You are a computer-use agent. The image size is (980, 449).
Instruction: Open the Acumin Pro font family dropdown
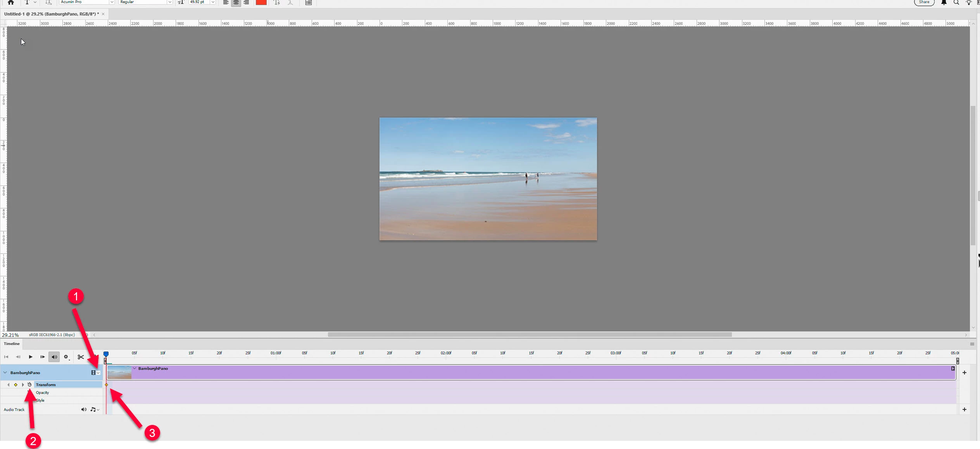(112, 2)
